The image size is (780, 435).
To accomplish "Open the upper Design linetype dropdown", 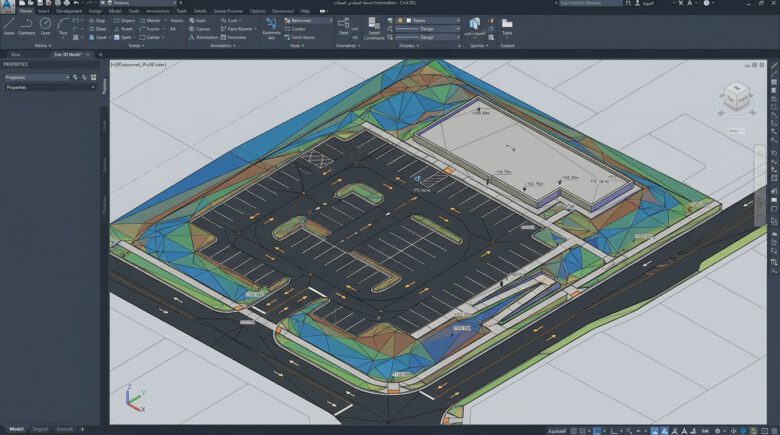I will [x=428, y=29].
